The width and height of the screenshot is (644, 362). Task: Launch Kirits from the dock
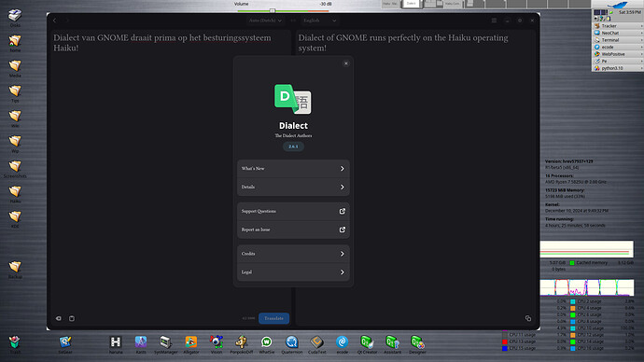141,344
